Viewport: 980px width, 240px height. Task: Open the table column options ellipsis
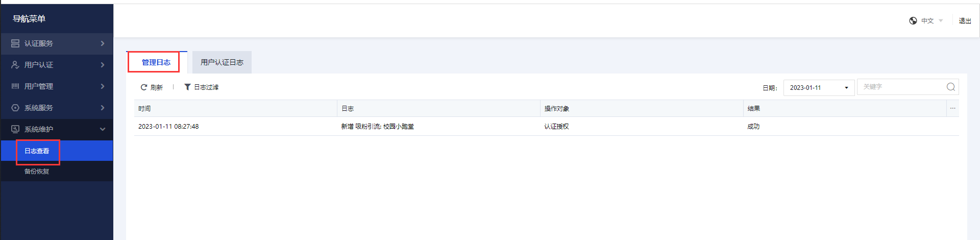pyautogui.click(x=952, y=108)
